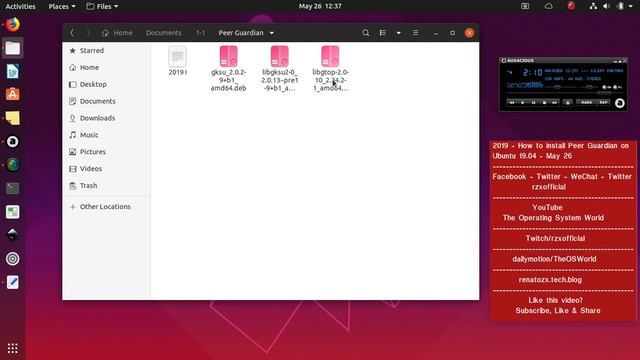Viewport: 640px width, 360px height.
Task: Go to Documents in the path bar
Action: pos(164,33)
